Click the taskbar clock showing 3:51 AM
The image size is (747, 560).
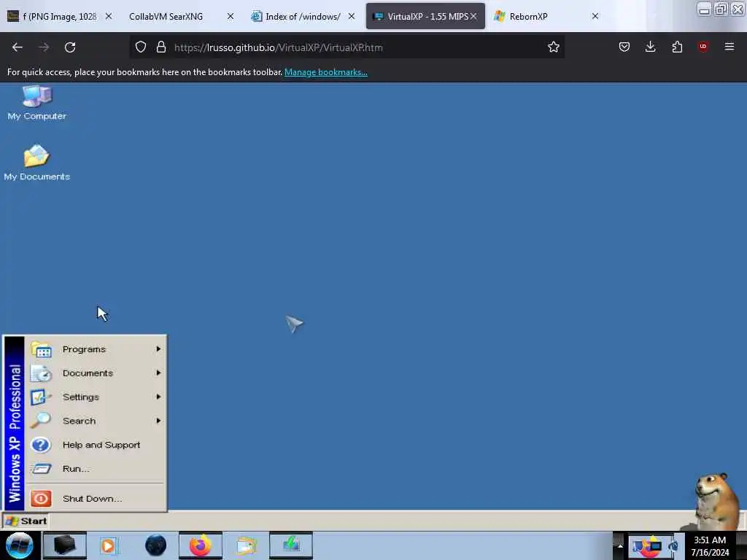coord(710,545)
